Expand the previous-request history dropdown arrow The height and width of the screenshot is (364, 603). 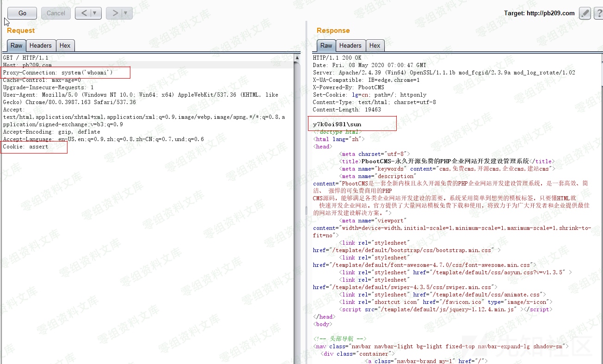[95, 13]
